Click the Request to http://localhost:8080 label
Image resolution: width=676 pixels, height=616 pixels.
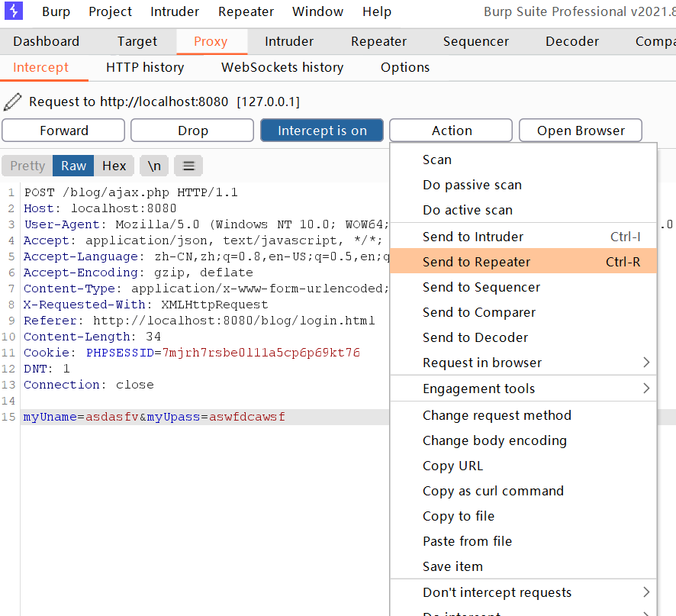click(164, 102)
